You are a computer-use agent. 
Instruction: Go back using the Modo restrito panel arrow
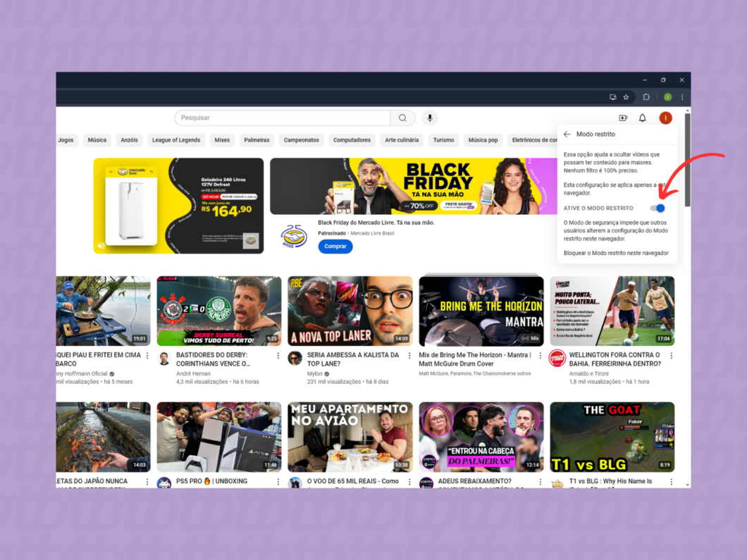[566, 133]
